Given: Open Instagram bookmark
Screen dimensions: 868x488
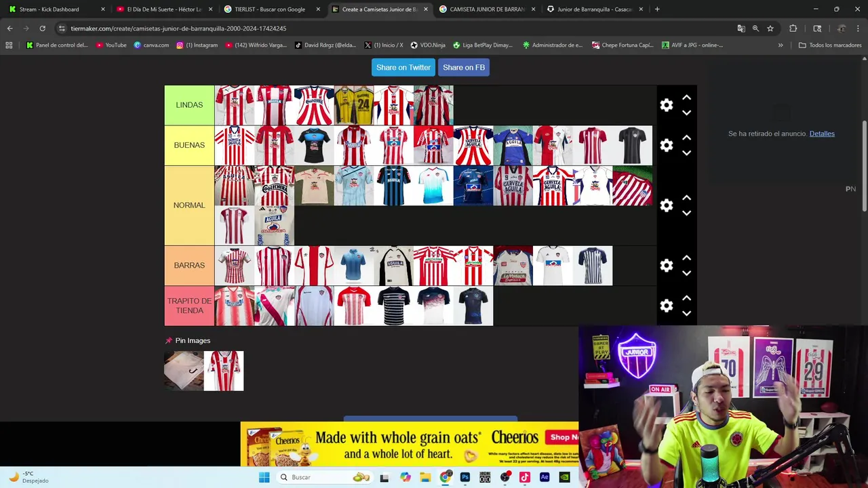Looking at the screenshot, I should [197, 45].
